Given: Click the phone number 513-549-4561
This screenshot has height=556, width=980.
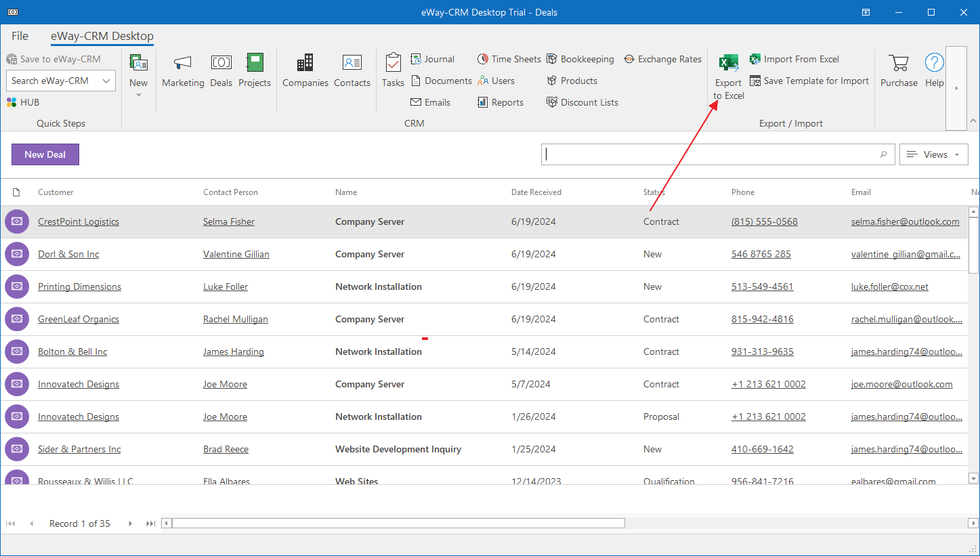Looking at the screenshot, I should click(763, 286).
